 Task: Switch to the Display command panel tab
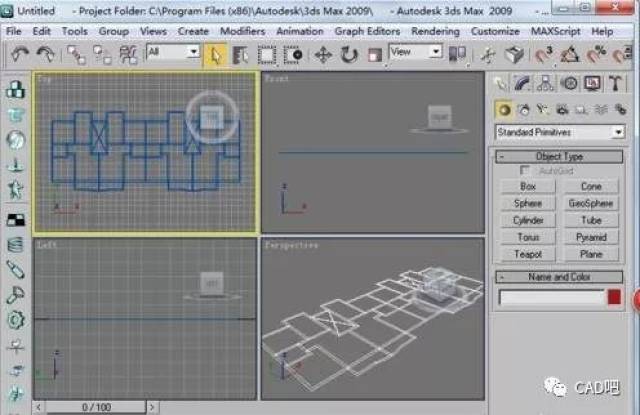[x=592, y=84]
